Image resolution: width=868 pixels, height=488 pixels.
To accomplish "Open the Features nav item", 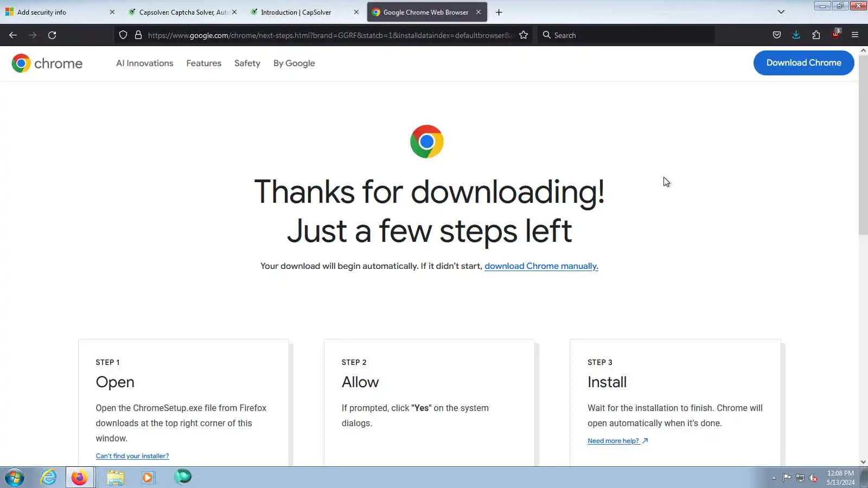I will click(x=204, y=63).
